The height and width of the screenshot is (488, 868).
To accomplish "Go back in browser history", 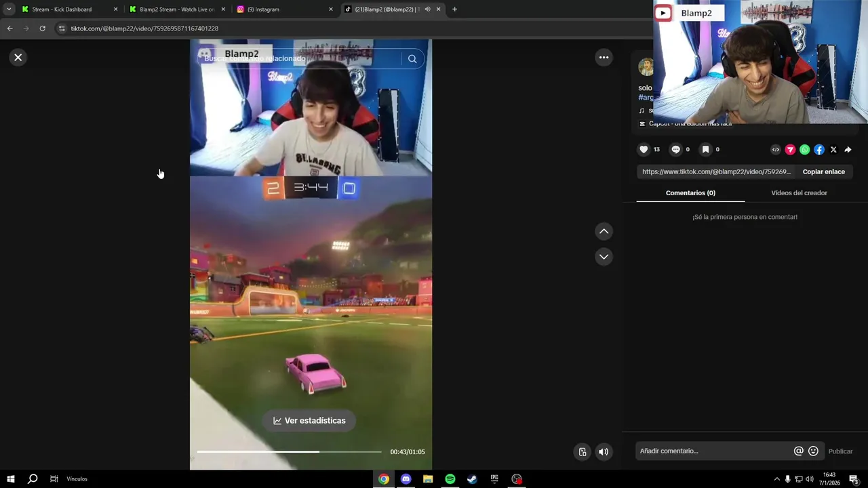I will (x=9, y=28).
